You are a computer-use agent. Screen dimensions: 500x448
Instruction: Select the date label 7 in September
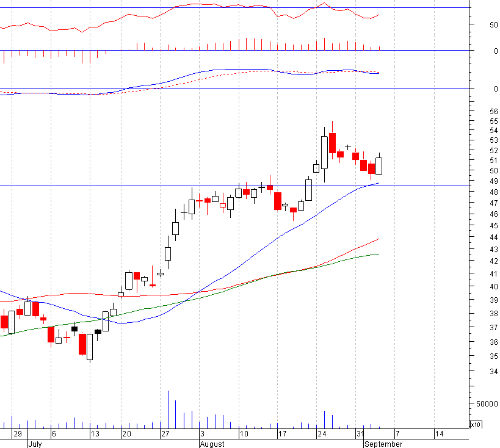click(x=397, y=433)
